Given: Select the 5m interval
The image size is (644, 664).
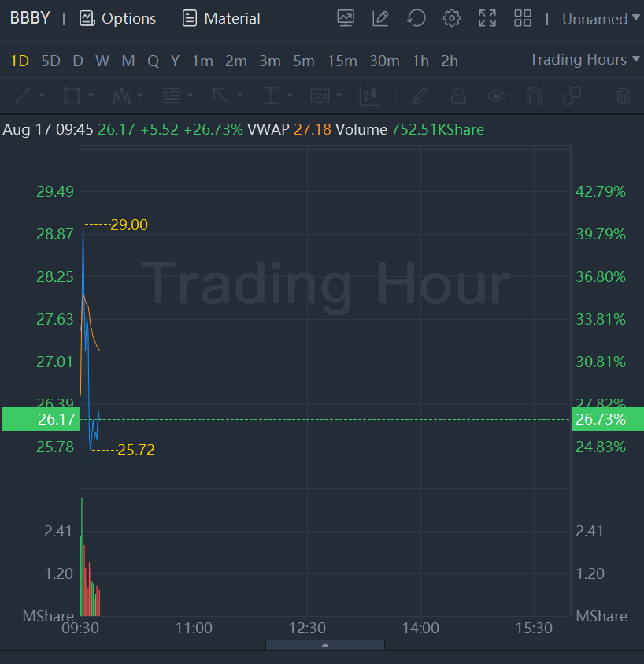Looking at the screenshot, I should 304,61.
